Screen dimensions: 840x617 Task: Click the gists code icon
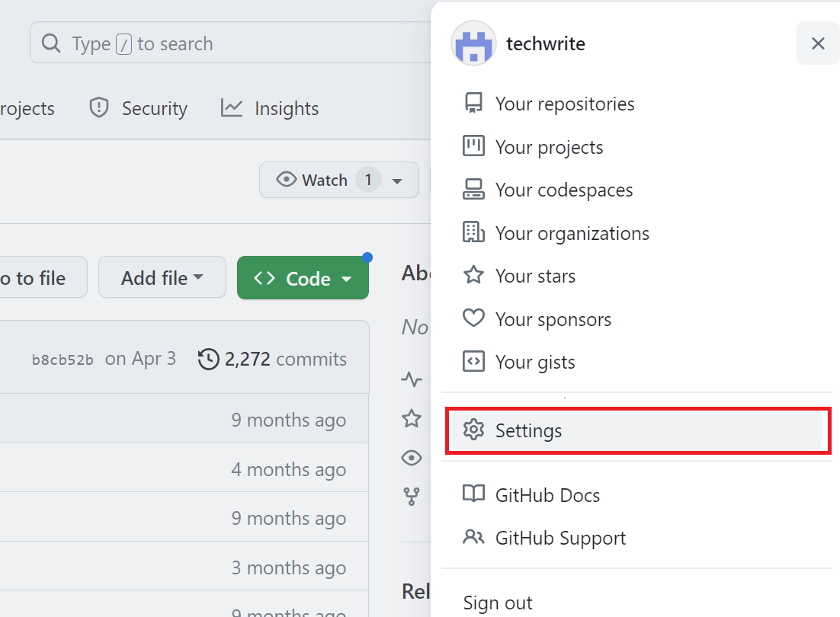473,362
